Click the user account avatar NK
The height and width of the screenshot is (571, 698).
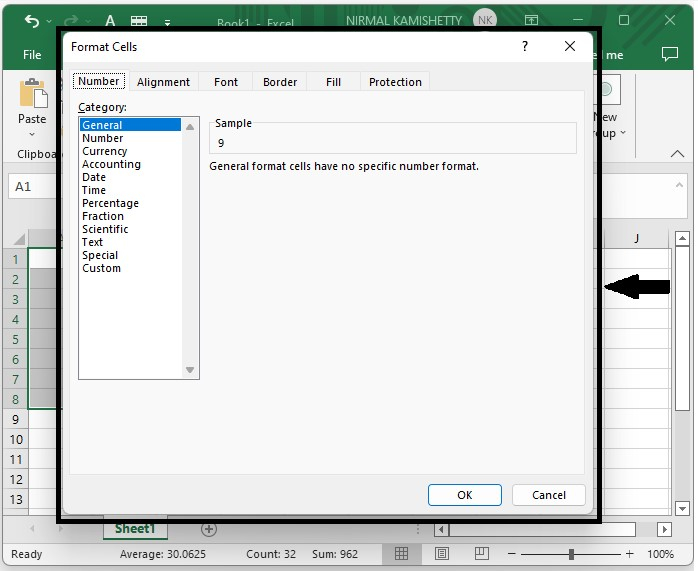[484, 21]
